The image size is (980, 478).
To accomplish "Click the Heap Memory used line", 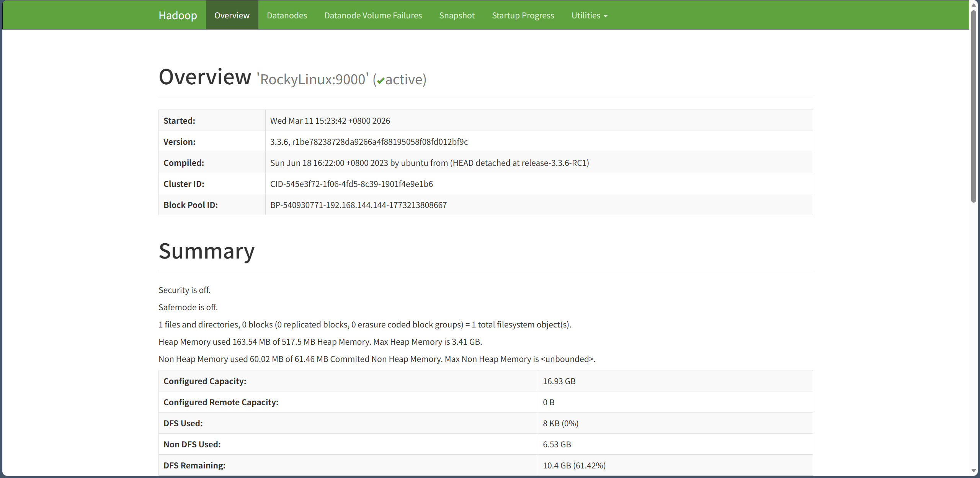I will pyautogui.click(x=320, y=342).
